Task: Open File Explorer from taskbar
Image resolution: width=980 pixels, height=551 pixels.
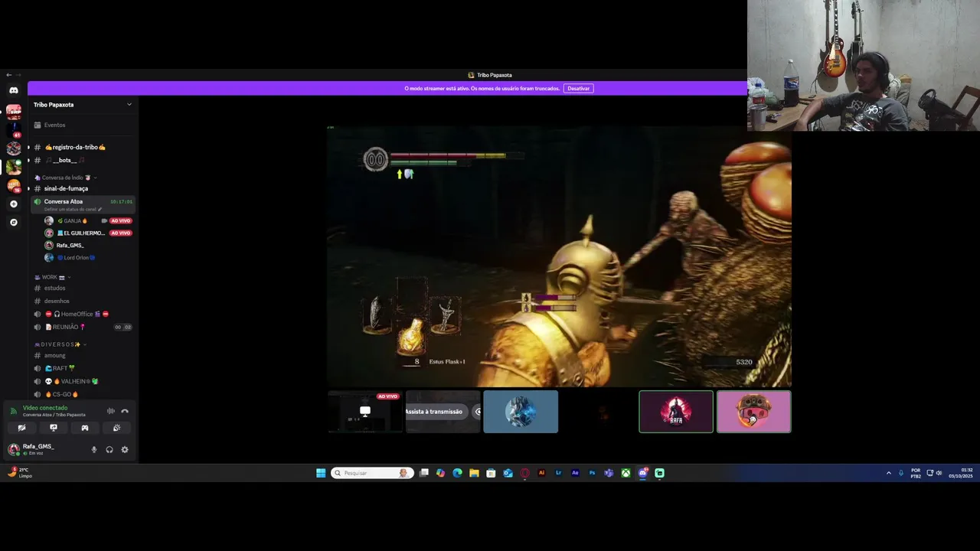Action: pyautogui.click(x=474, y=473)
